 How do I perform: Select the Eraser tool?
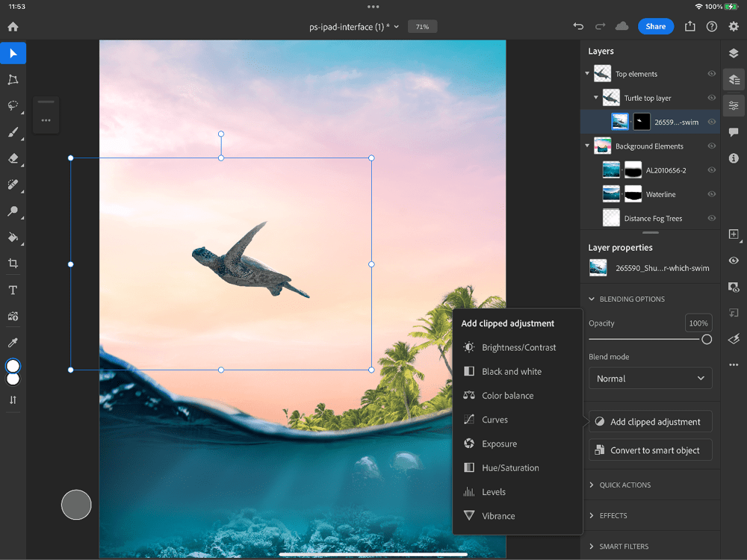13,158
